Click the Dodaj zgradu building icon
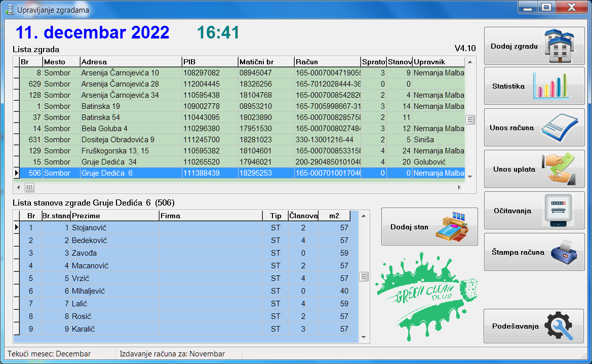 tap(560, 46)
